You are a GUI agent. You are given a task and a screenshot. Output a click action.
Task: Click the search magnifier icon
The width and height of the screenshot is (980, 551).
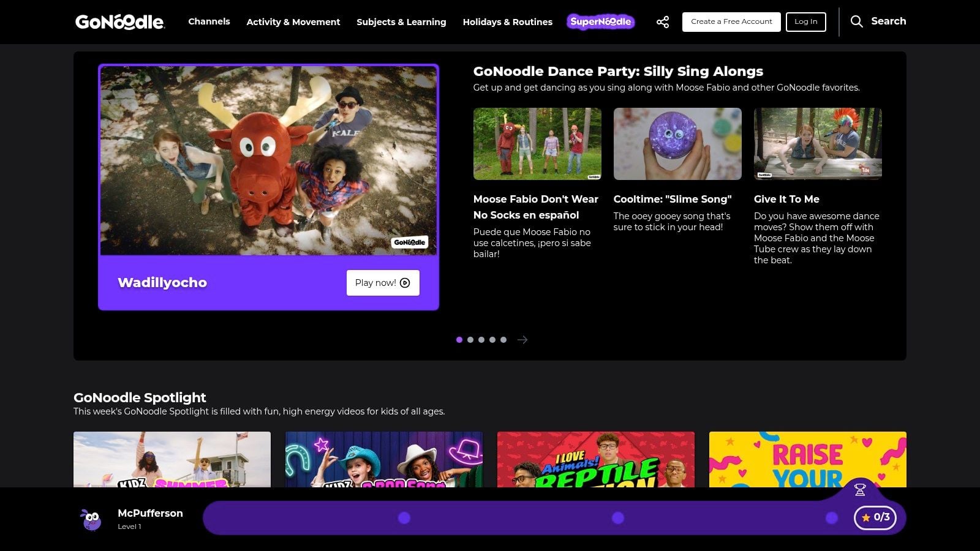tap(857, 21)
